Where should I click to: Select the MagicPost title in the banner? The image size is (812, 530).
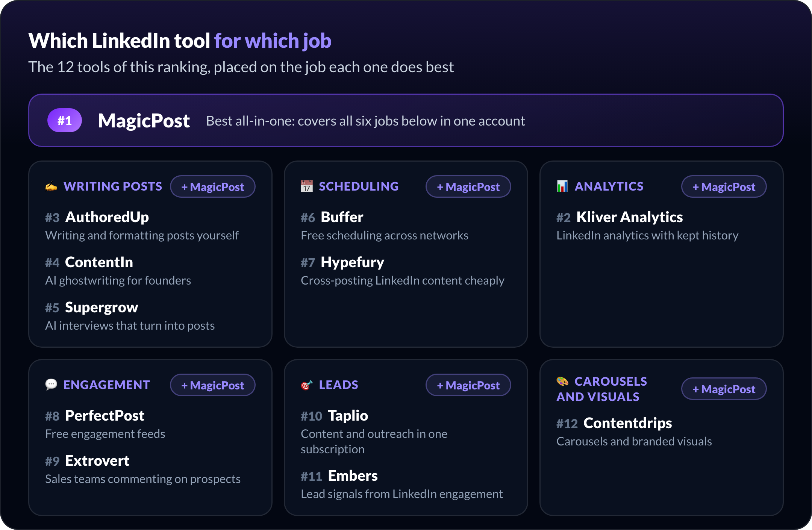144,121
